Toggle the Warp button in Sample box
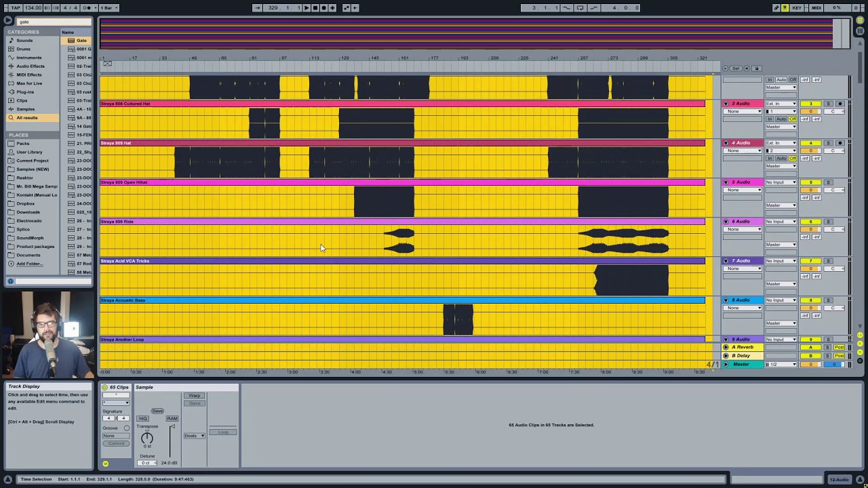 coord(194,395)
